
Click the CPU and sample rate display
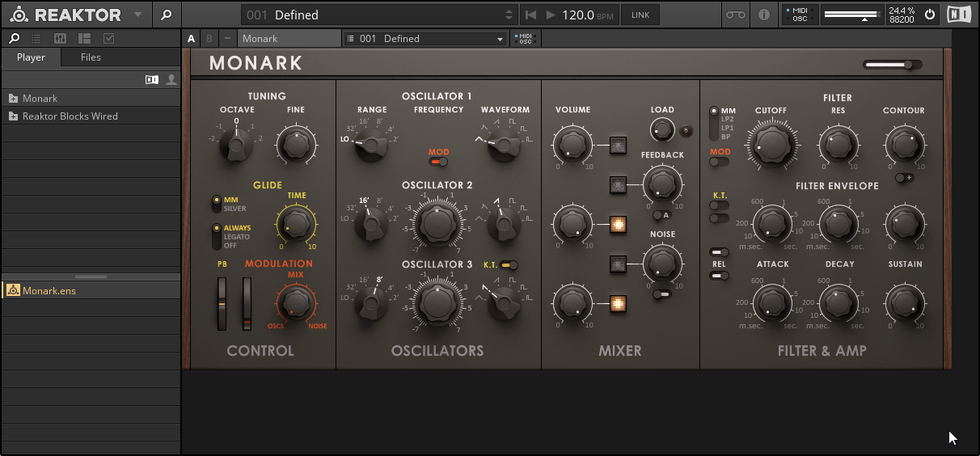click(x=902, y=15)
